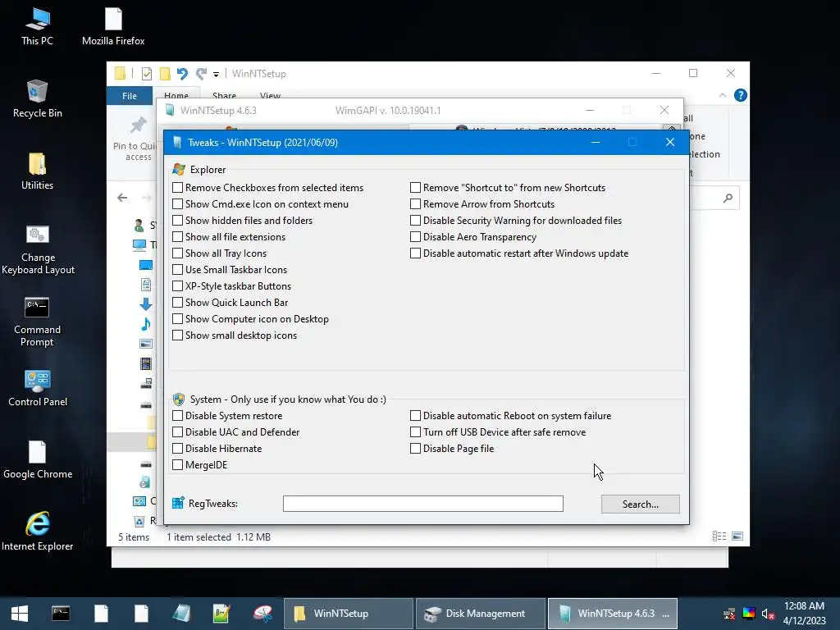The width and height of the screenshot is (840, 630).
Task: Click the network tray icon
Action: click(x=729, y=614)
